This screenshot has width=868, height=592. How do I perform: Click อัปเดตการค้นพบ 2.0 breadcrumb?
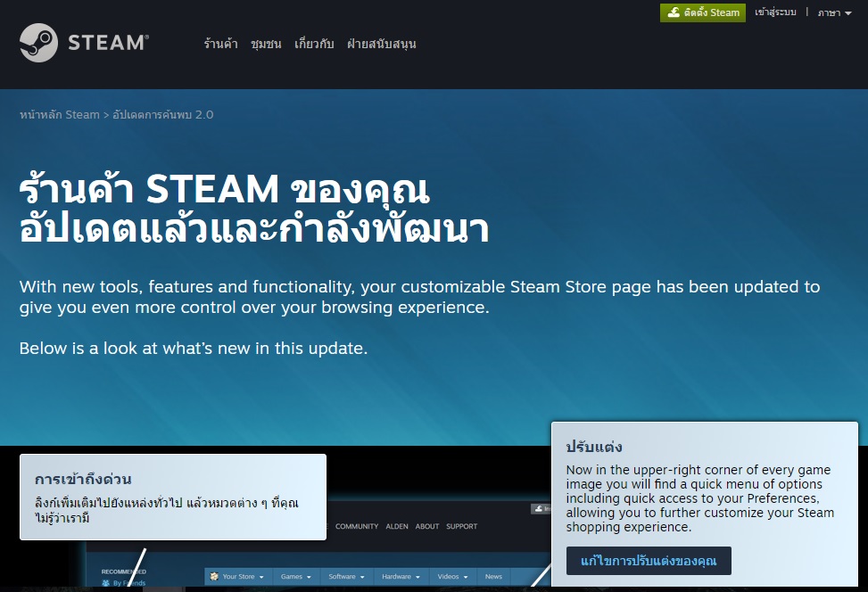162,114
